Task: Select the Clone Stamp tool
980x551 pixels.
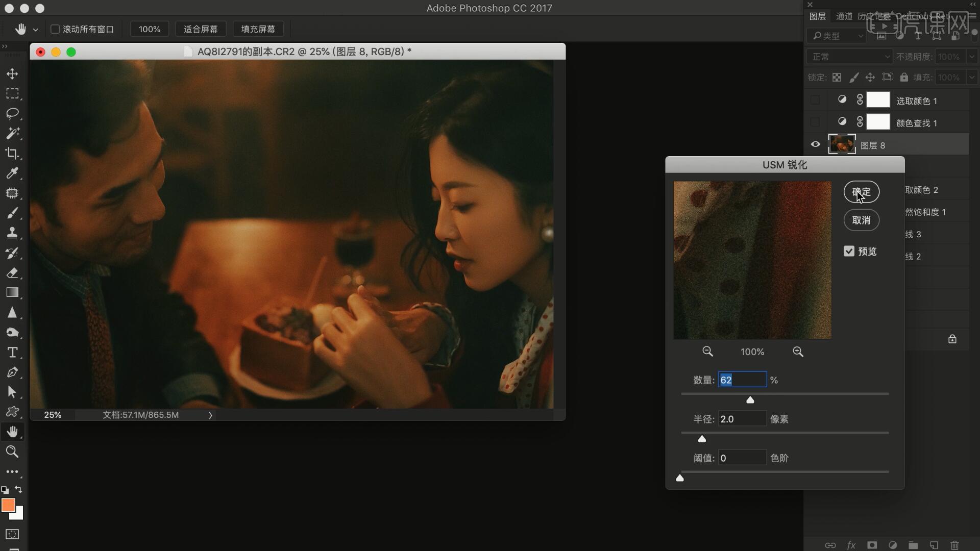Action: (x=12, y=233)
